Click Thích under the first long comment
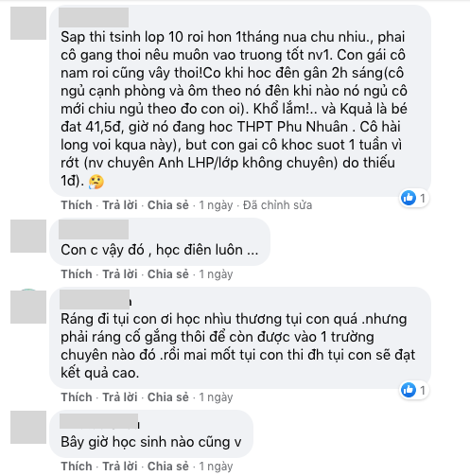The image size is (470, 476). tap(77, 205)
